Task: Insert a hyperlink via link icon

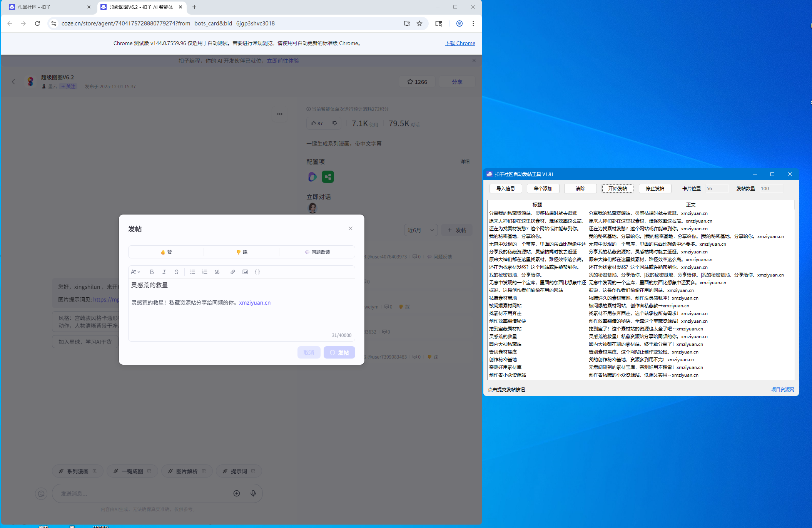Action: (x=233, y=272)
